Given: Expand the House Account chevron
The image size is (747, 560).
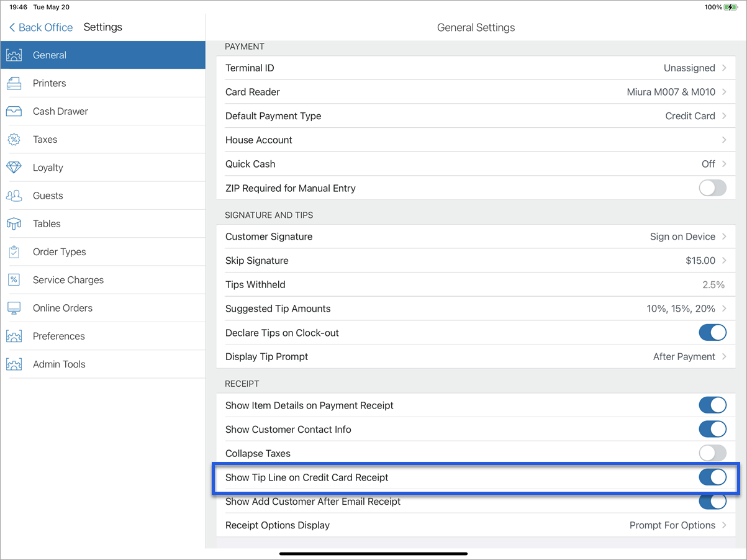Looking at the screenshot, I should (x=724, y=140).
